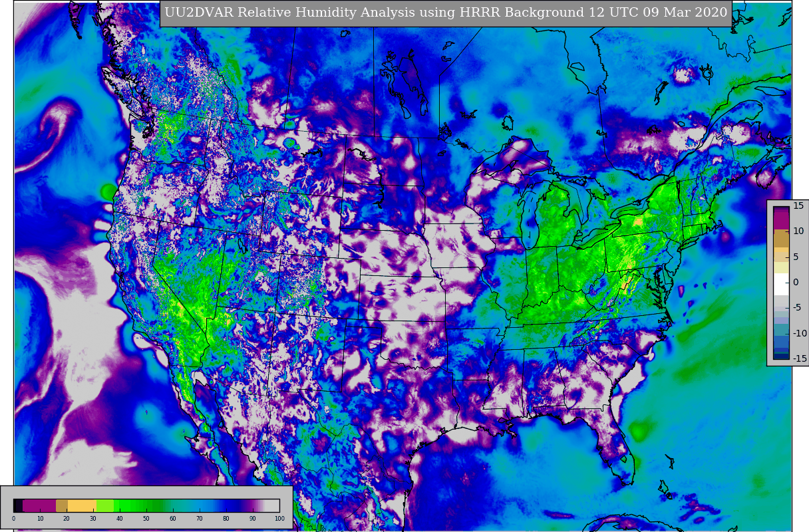The height and width of the screenshot is (532, 809).
Task: Click the '0' tick label on bottom colorbar
Action: pos(13,519)
